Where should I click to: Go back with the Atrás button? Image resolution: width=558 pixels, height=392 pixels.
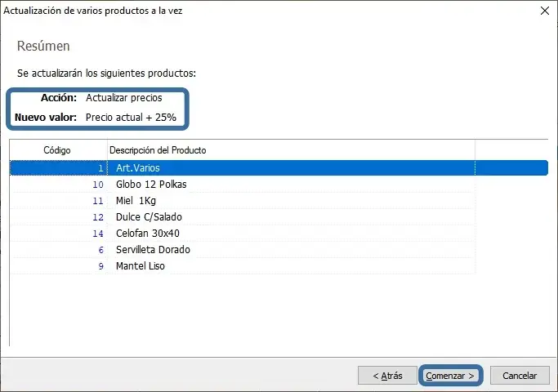click(x=387, y=376)
